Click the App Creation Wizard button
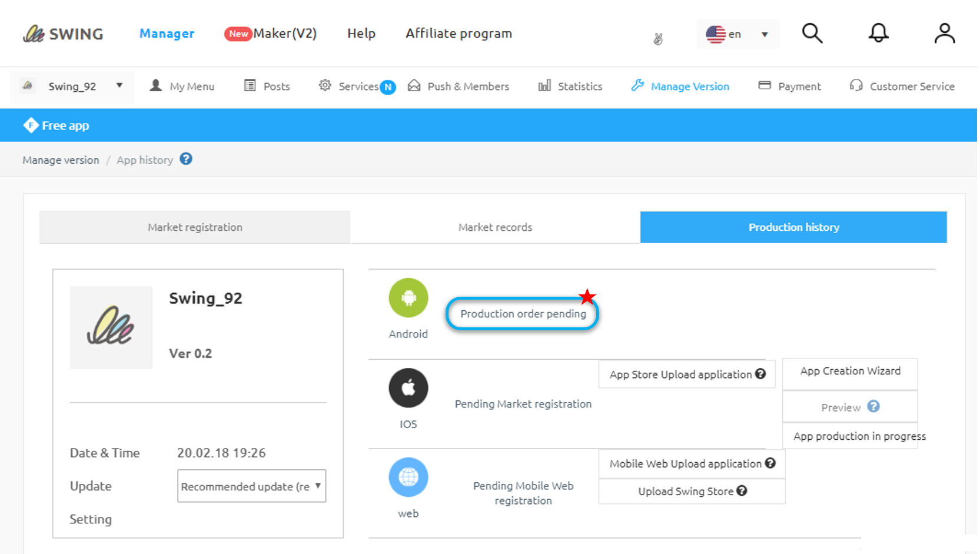This screenshot has height=554, width=980. click(850, 371)
